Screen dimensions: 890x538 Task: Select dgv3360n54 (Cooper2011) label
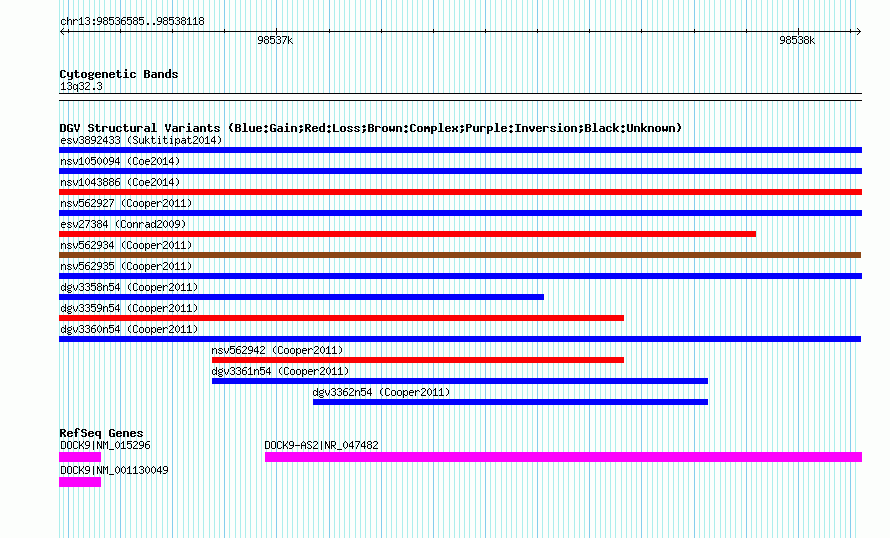[x=129, y=329]
